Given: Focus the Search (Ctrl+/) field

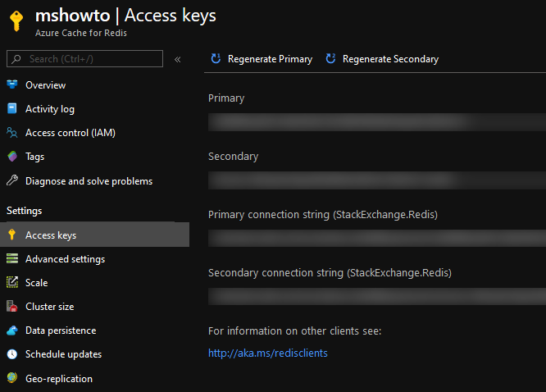Looking at the screenshot, I should coord(84,58).
